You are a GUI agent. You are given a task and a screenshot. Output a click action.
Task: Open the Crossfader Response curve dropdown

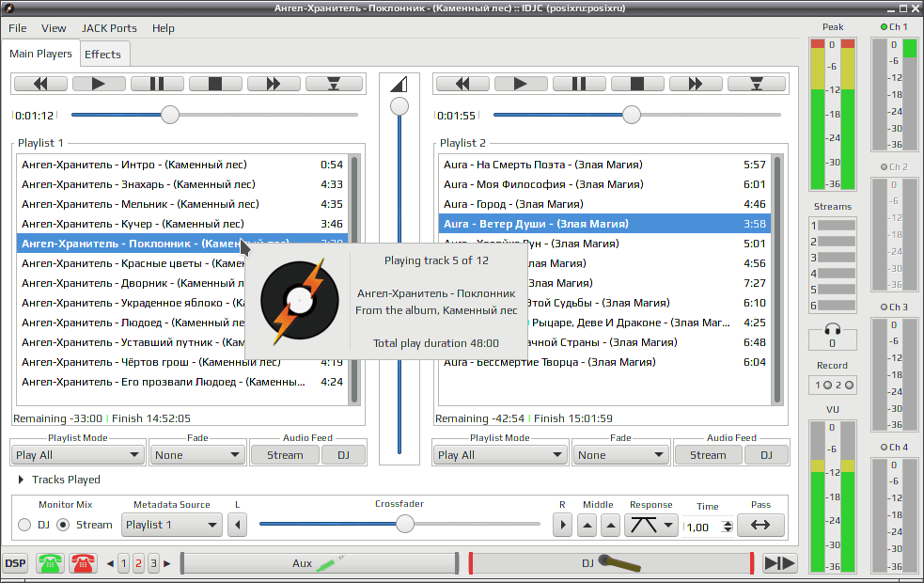651,525
